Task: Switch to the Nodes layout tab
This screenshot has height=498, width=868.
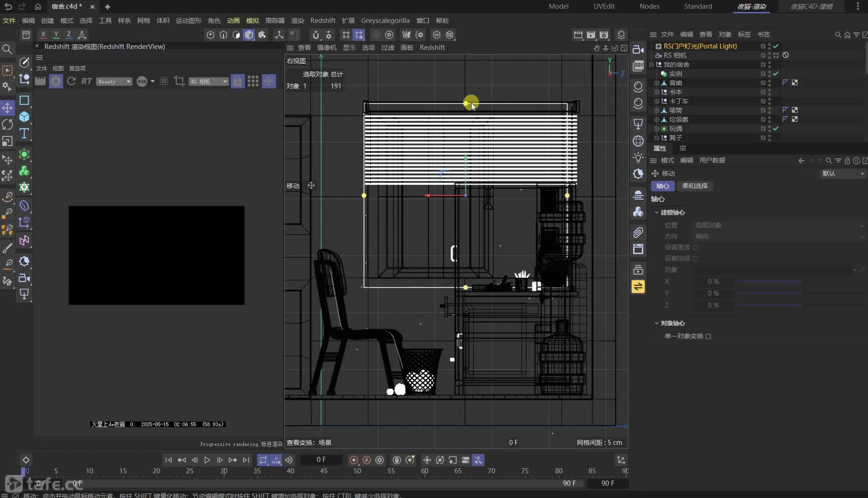Action: (x=649, y=6)
